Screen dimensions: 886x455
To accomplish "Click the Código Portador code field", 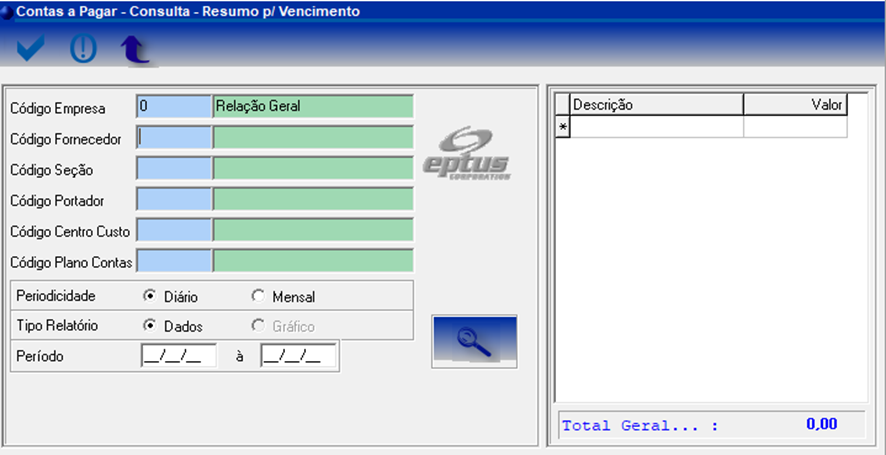I will click(x=174, y=200).
